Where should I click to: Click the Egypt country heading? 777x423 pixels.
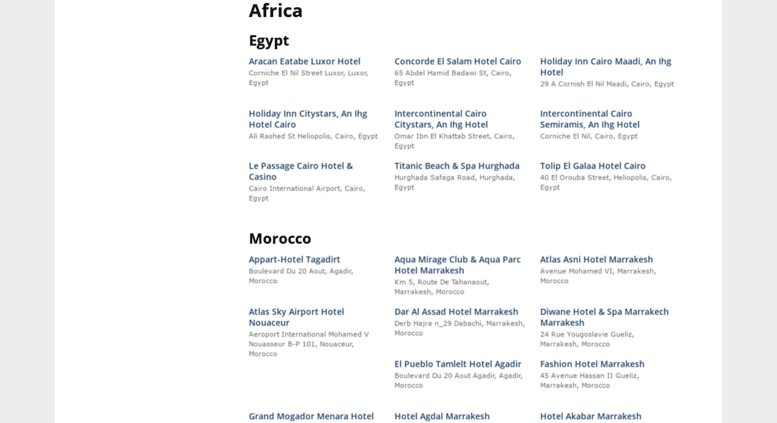click(x=269, y=41)
